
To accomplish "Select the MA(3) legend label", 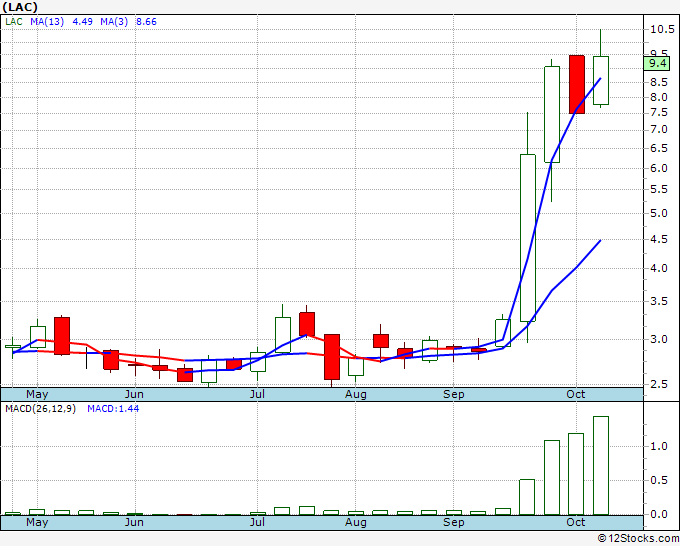I will tap(114, 22).
